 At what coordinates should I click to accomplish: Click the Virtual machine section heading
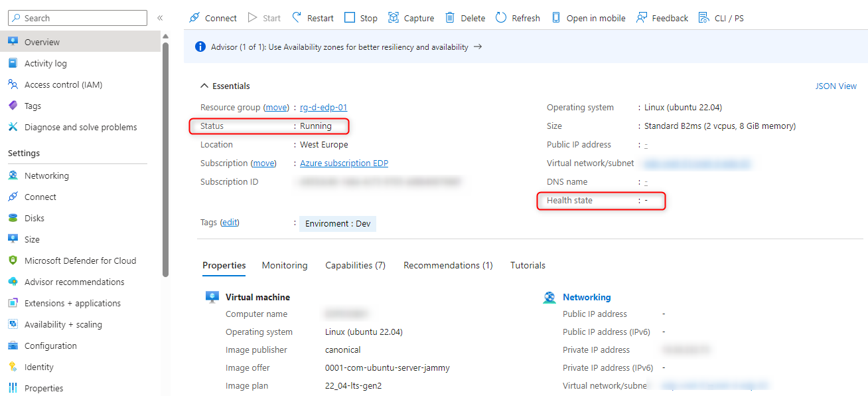point(257,297)
